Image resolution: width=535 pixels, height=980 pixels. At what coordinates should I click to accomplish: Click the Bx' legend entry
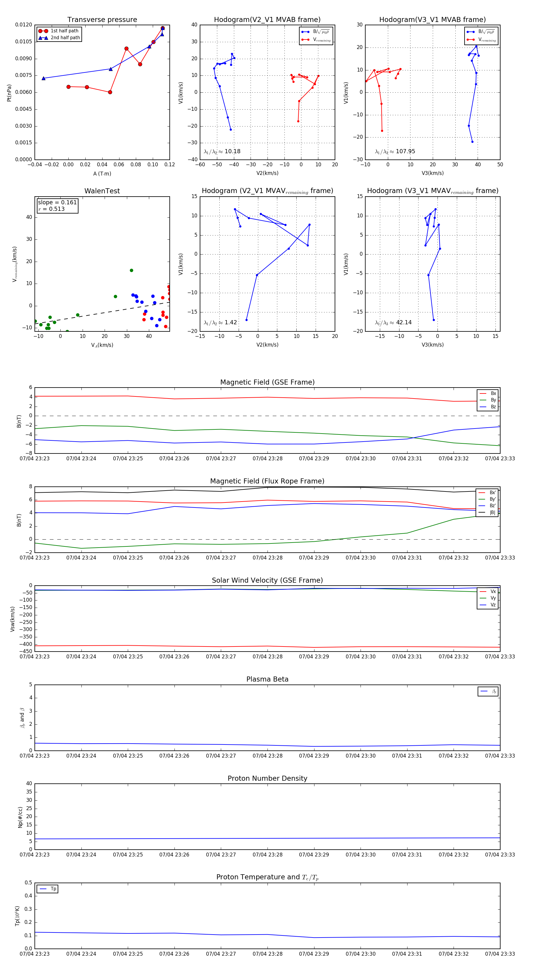click(487, 493)
